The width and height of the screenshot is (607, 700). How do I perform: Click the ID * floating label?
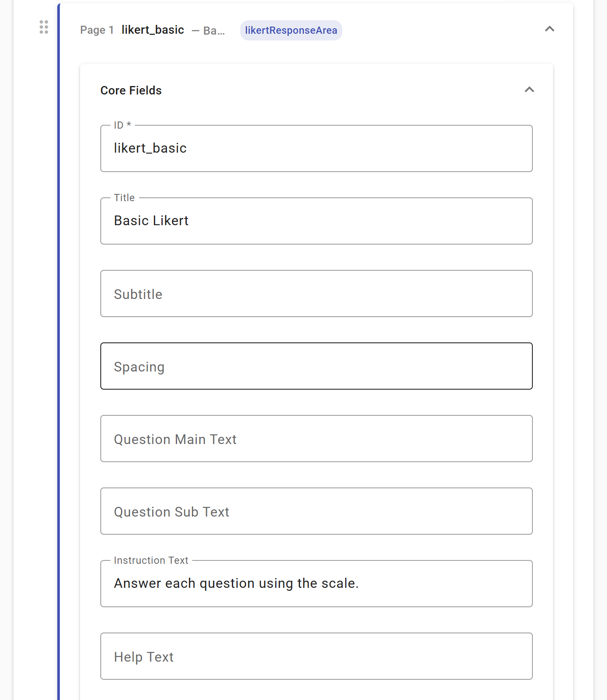(122, 125)
